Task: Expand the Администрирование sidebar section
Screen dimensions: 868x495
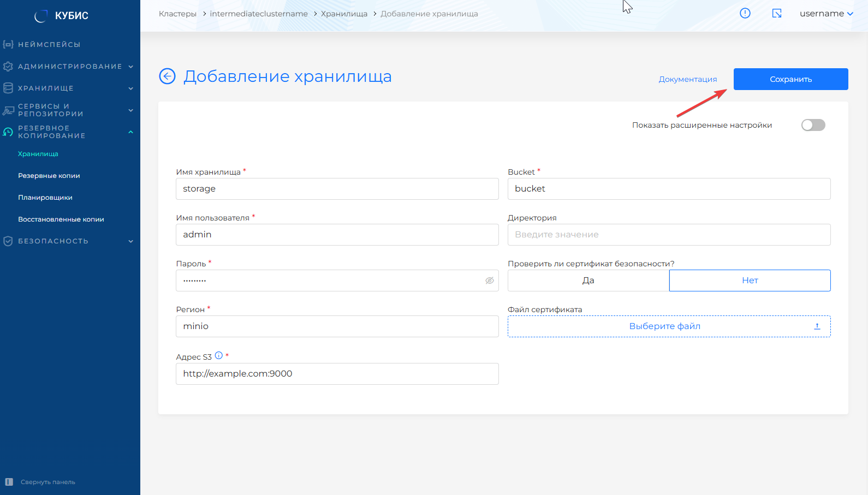Action: [x=69, y=67]
